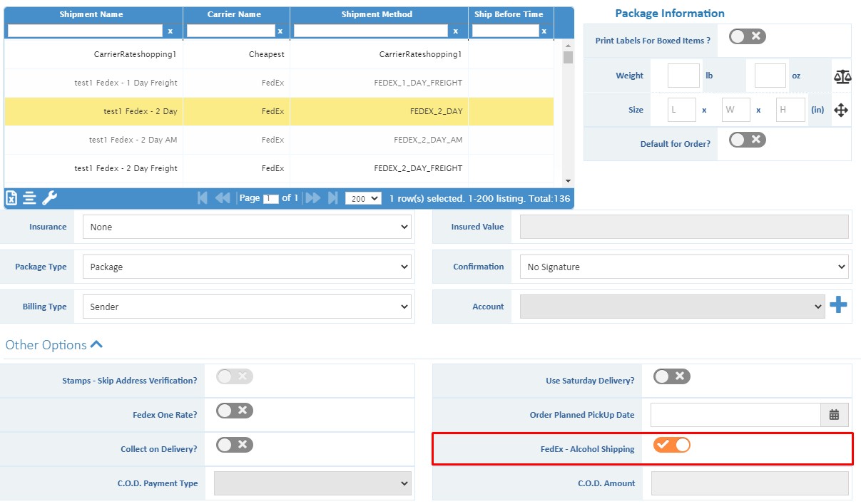
Task: Change rows per page dropdown from 200
Action: tap(363, 199)
